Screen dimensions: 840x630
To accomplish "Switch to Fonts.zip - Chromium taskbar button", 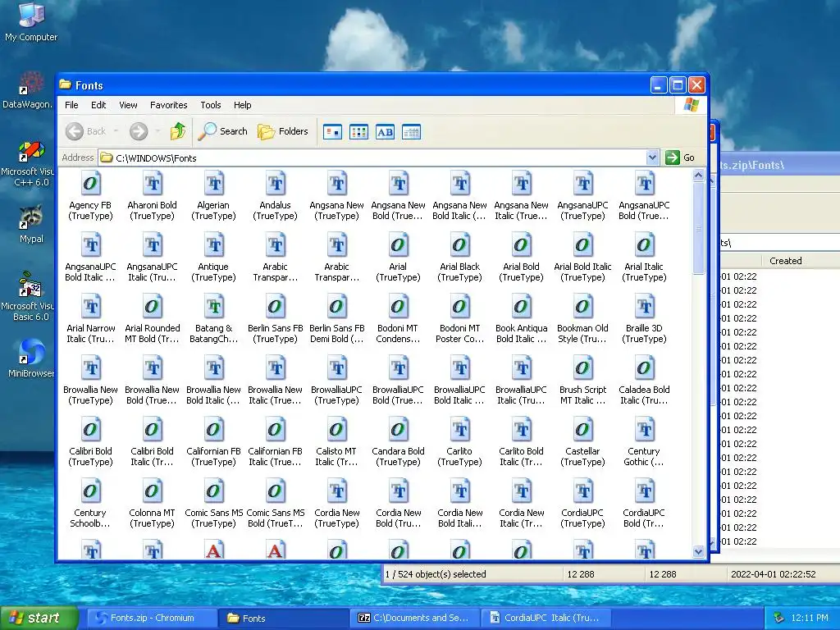I will (x=152, y=619).
